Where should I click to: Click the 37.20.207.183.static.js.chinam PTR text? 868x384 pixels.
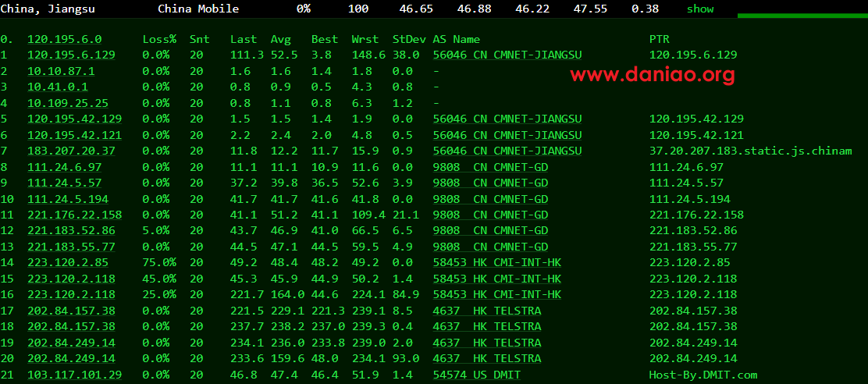coord(751,151)
